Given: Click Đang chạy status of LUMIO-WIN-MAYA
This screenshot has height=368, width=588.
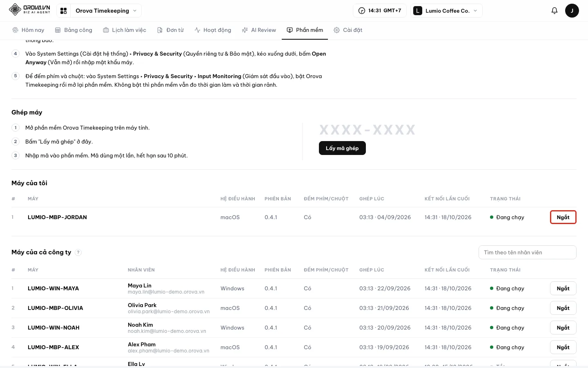Looking at the screenshot, I should (507, 288).
